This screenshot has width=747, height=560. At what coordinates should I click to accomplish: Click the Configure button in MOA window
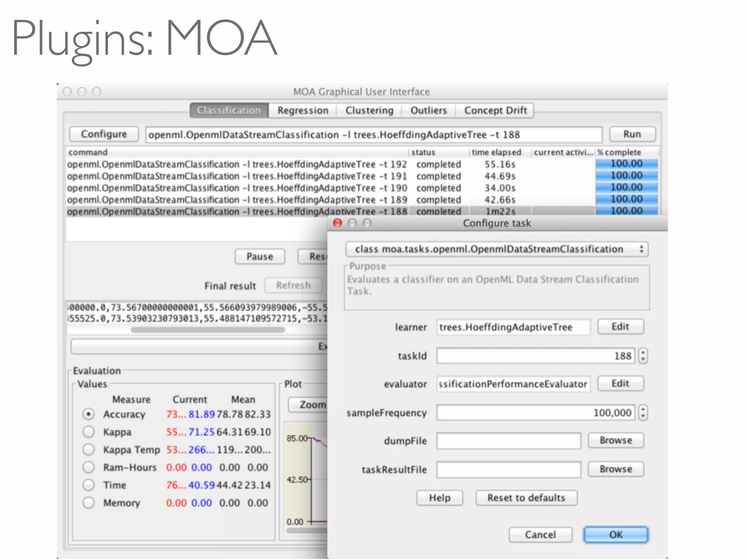(x=104, y=134)
